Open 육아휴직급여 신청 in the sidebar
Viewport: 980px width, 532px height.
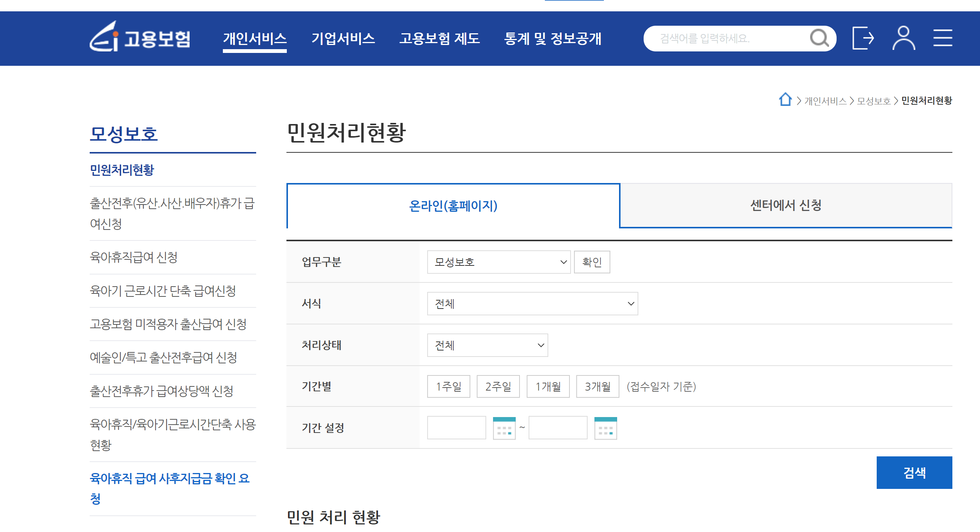[134, 257]
